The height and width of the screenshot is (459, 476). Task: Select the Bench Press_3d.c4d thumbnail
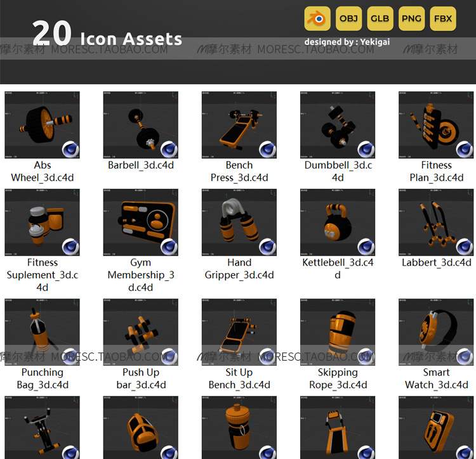pos(239,125)
